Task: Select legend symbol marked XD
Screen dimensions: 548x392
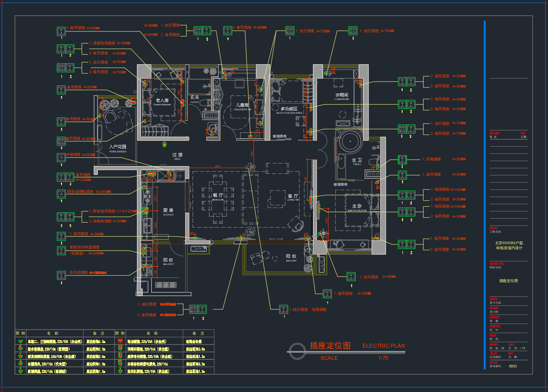Action: click(x=120, y=349)
